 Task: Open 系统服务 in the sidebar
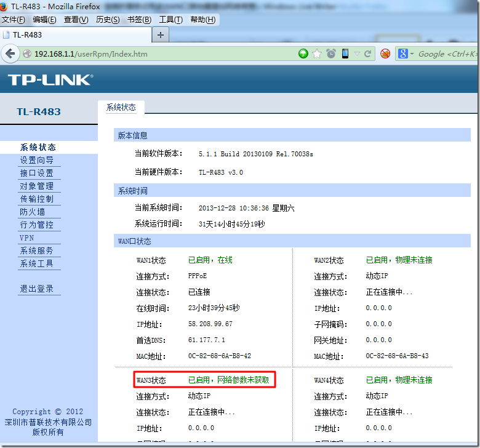[37, 251]
